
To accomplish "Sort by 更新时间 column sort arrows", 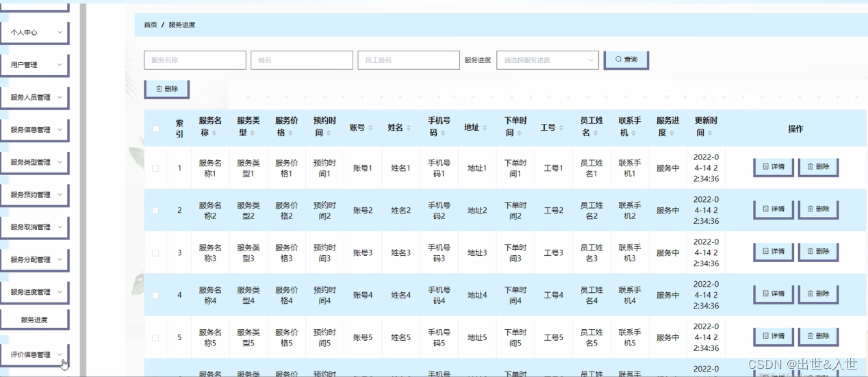I will coord(710,133).
